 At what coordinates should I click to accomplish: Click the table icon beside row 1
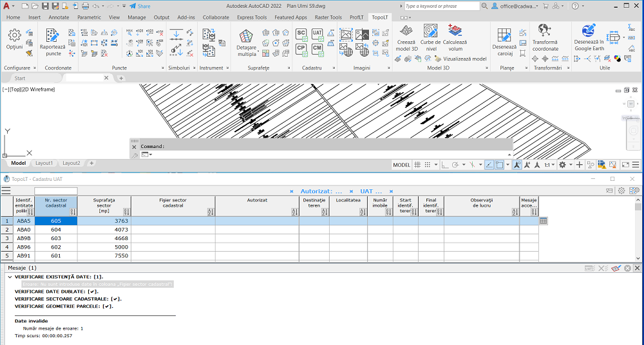(x=543, y=221)
